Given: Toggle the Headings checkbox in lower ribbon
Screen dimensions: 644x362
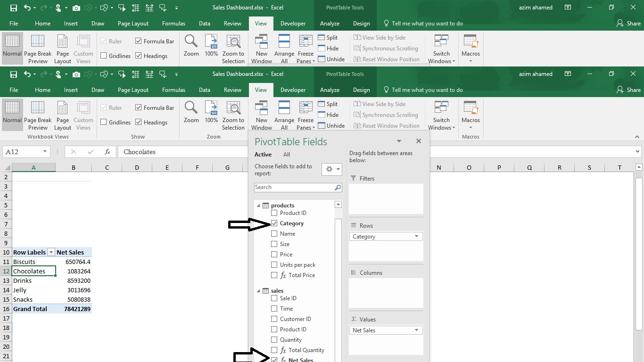Looking at the screenshot, I should 139,122.
